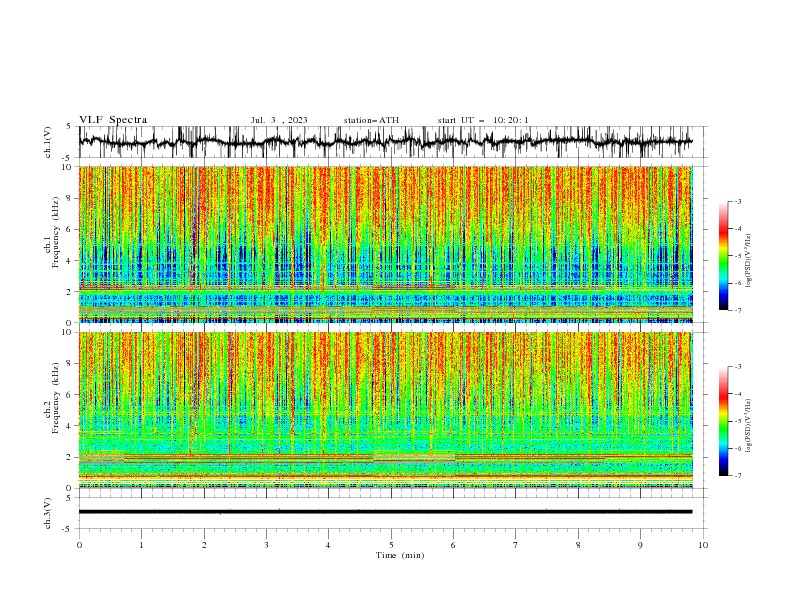Select the date text 'Jul. 3 , 2023'
Screen dimensions: 792x612
(x=279, y=120)
